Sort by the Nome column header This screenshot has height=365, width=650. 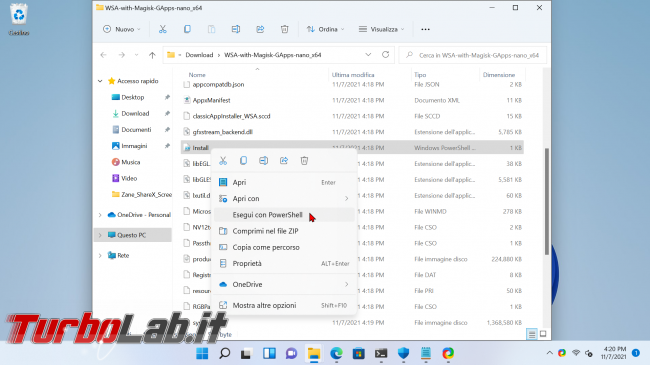[x=197, y=75]
